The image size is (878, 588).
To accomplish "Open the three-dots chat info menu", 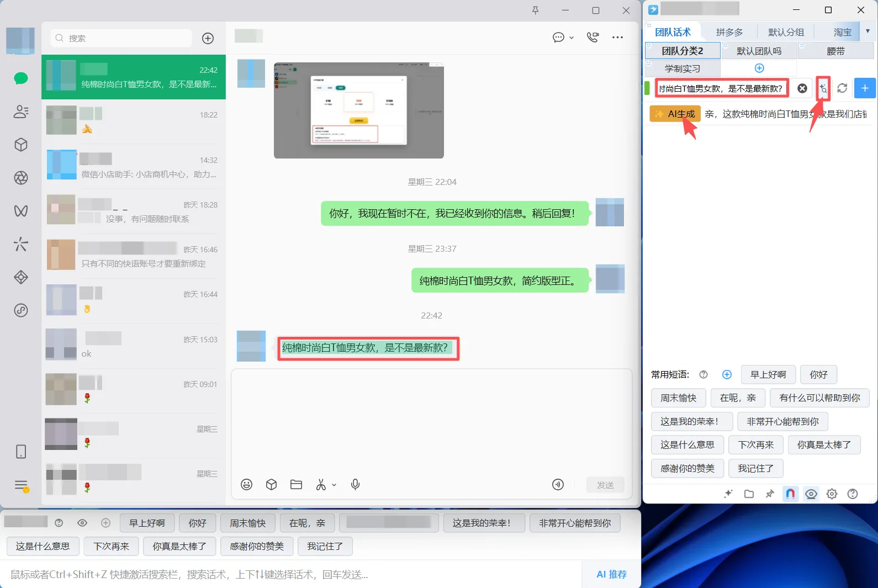I will (x=617, y=38).
